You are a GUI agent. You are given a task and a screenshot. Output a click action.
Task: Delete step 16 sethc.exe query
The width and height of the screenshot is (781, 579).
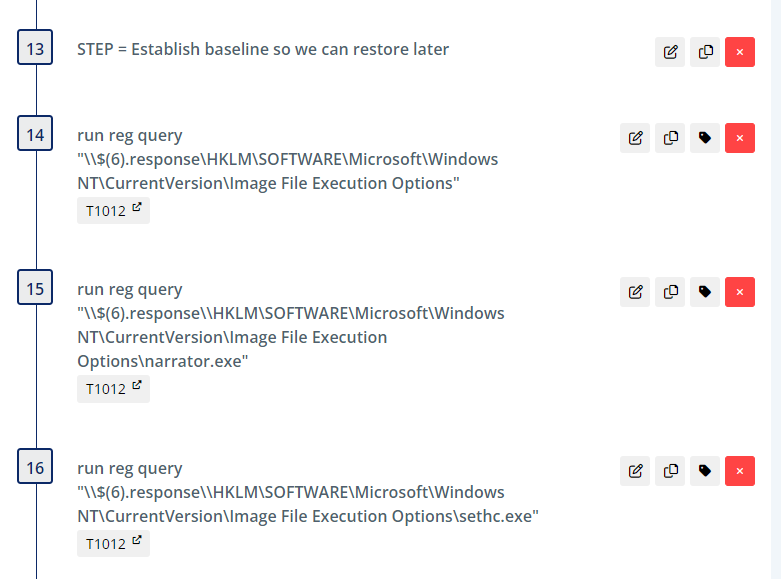click(740, 471)
